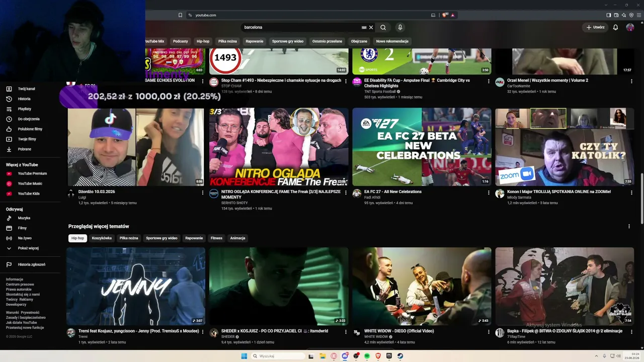
Task: Open YouTube Music icon
Action: pos(9,184)
